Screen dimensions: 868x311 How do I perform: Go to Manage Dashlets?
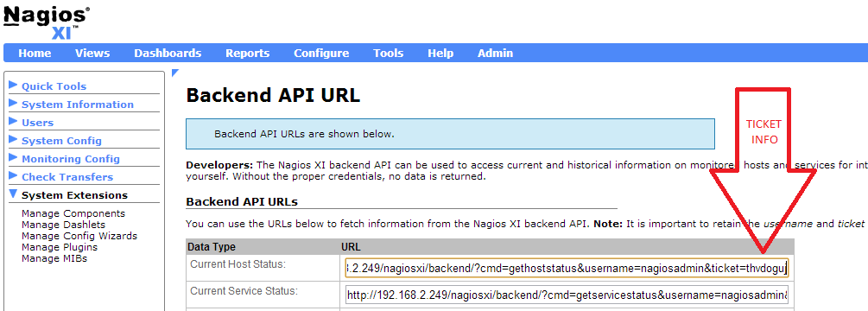63,225
